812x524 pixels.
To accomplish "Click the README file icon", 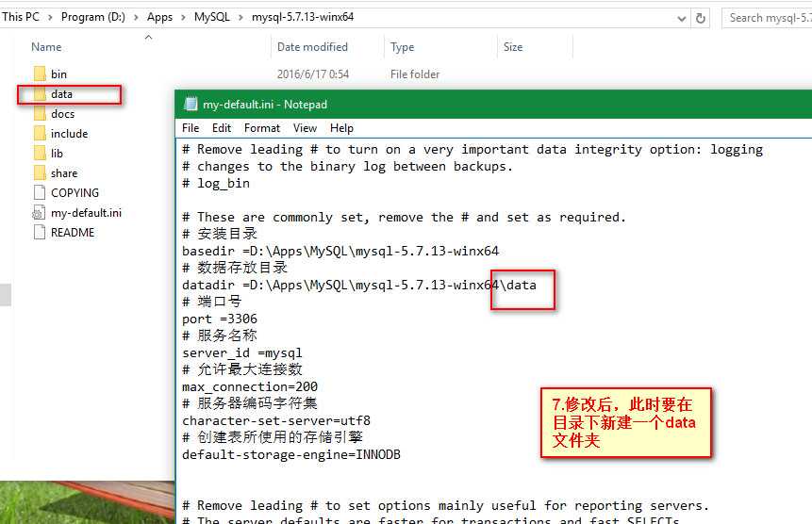I will (40, 232).
